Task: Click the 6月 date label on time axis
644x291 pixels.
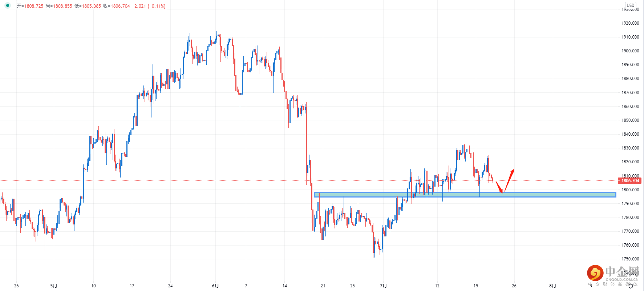Action: tap(215, 286)
